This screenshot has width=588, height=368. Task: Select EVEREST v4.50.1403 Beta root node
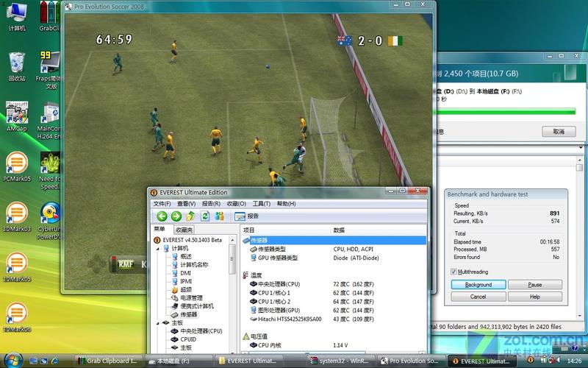coord(193,240)
